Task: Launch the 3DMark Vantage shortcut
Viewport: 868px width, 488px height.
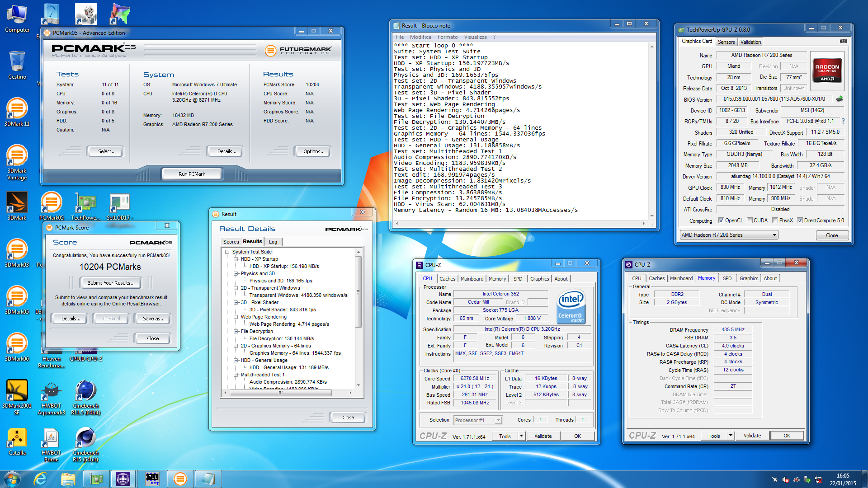Action: click(x=17, y=162)
